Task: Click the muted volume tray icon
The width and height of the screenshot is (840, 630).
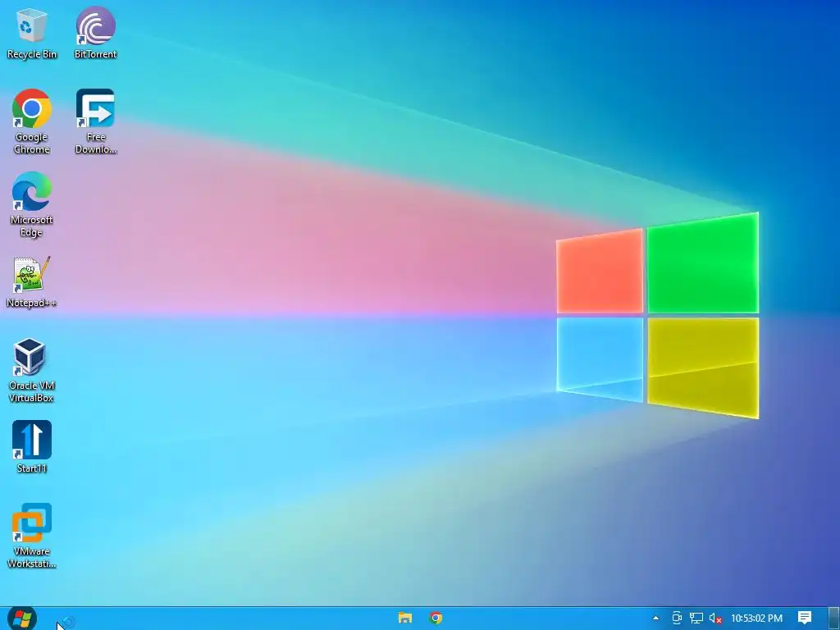Action: [x=715, y=619]
